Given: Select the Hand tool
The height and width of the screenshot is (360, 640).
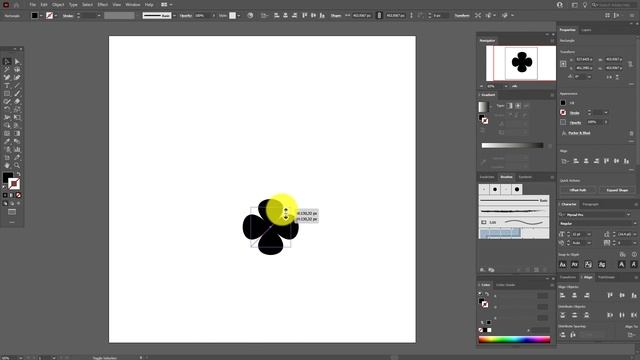Looking at the screenshot, I should click(7, 165).
